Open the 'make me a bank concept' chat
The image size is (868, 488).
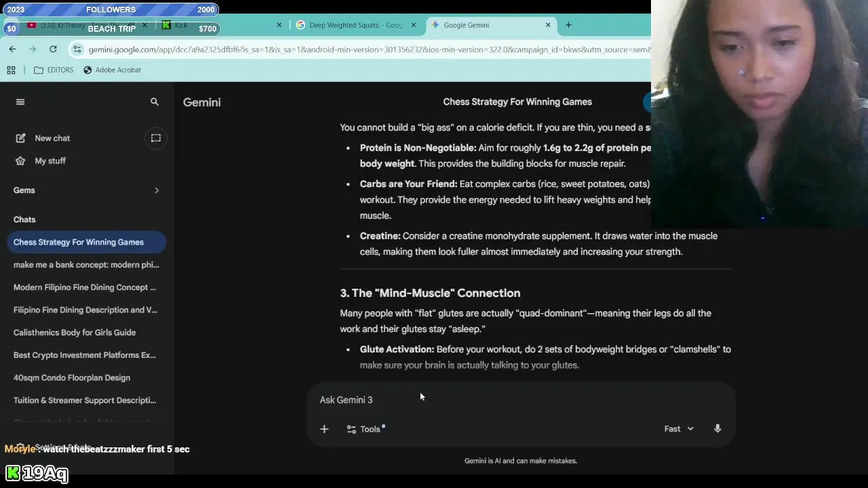tap(86, 265)
